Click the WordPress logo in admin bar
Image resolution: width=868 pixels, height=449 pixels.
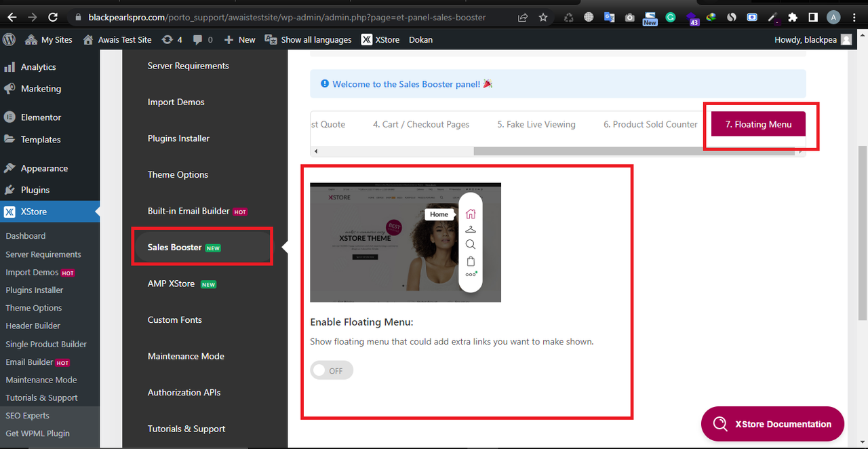9,39
